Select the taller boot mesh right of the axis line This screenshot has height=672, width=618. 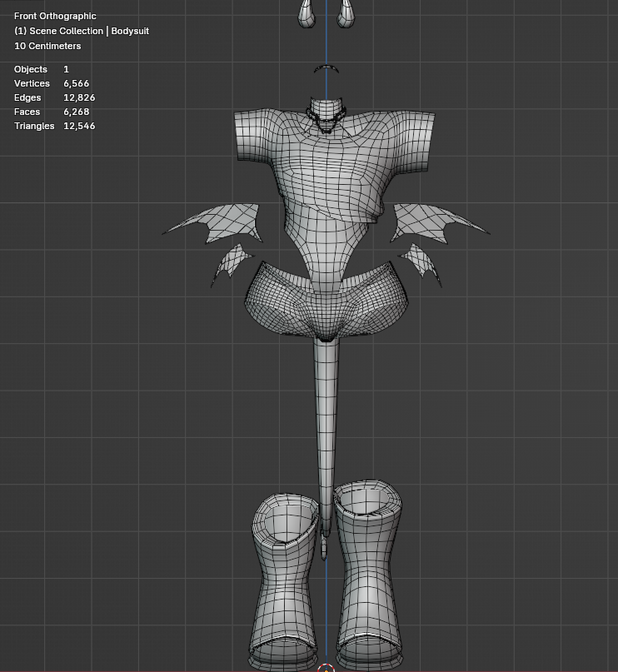pyautogui.click(x=367, y=575)
